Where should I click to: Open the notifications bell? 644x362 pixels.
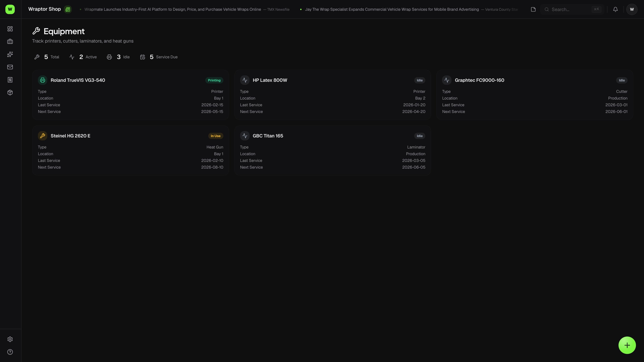[615, 9]
